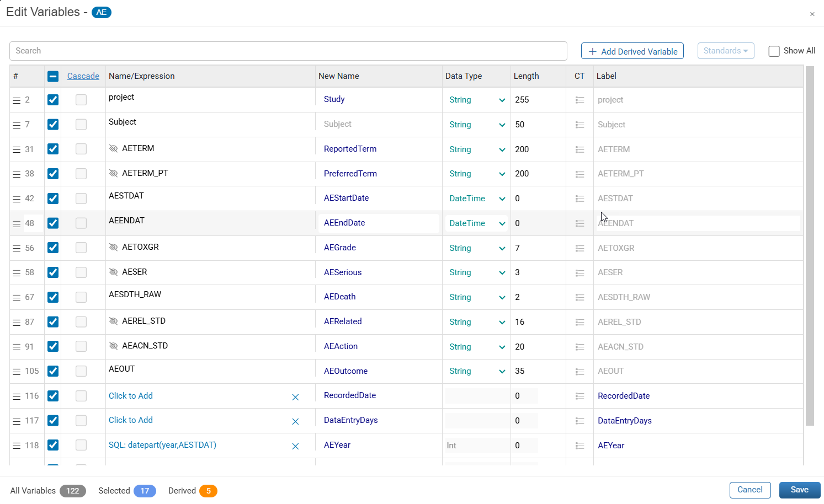Open CT list icon for RecordedDate row

click(580, 396)
